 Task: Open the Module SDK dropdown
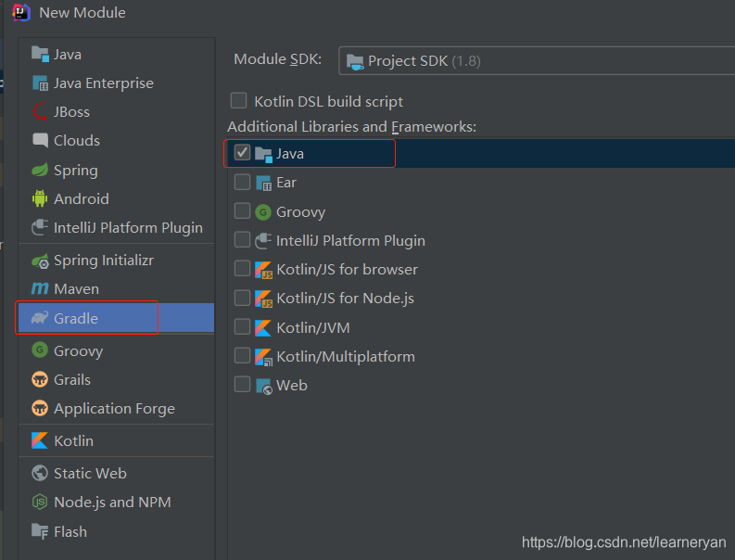[537, 60]
